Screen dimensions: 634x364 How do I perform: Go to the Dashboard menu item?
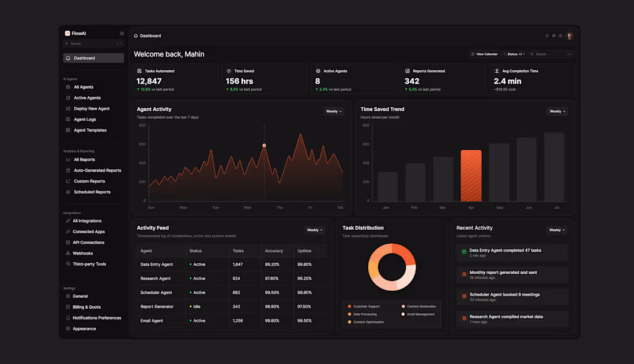[x=81, y=58]
